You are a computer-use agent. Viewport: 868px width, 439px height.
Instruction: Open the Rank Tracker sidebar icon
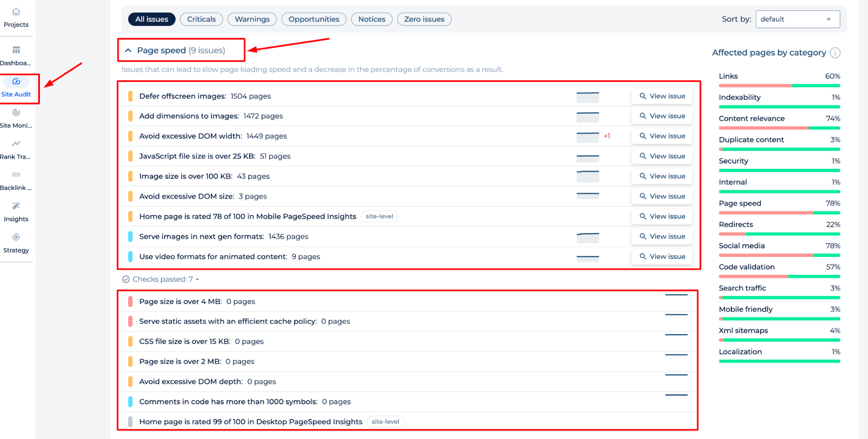click(16, 144)
